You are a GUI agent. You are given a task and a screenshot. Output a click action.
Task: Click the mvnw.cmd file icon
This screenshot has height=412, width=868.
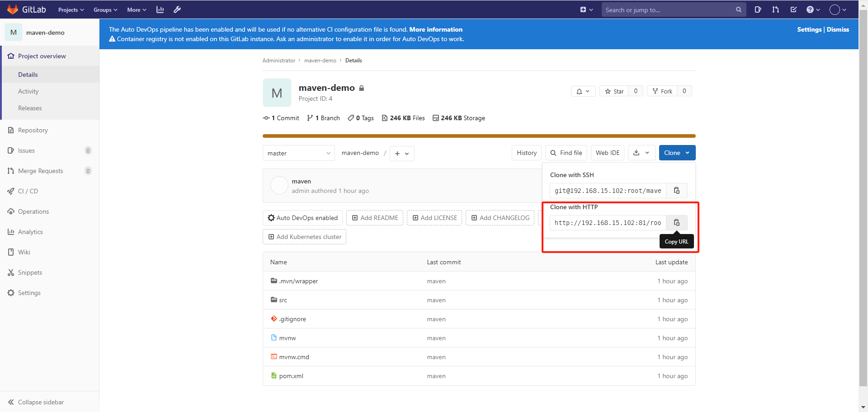tap(274, 356)
